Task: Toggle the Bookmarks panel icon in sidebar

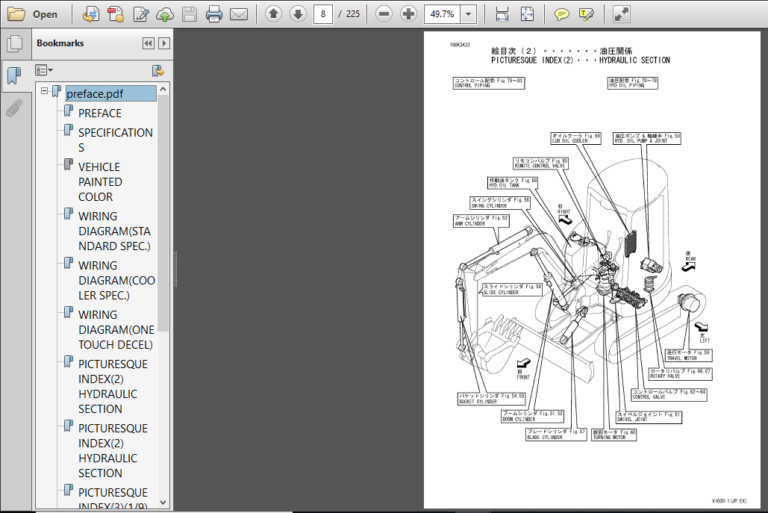Action: 15,75
